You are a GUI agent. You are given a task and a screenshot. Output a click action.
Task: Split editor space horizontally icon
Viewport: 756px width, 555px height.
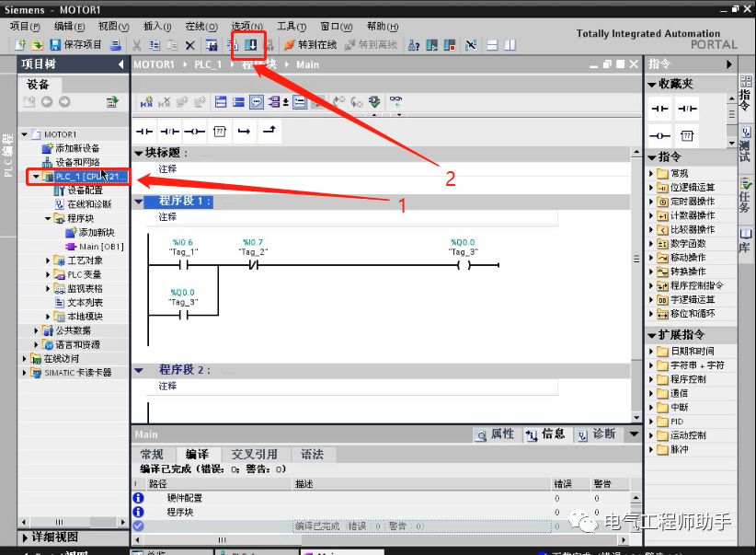point(492,45)
